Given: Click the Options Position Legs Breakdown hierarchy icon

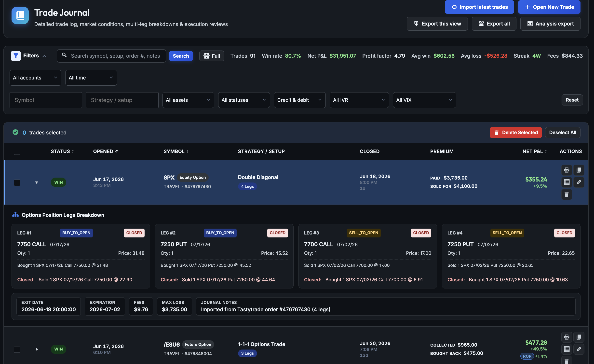Looking at the screenshot, I should tap(15, 215).
